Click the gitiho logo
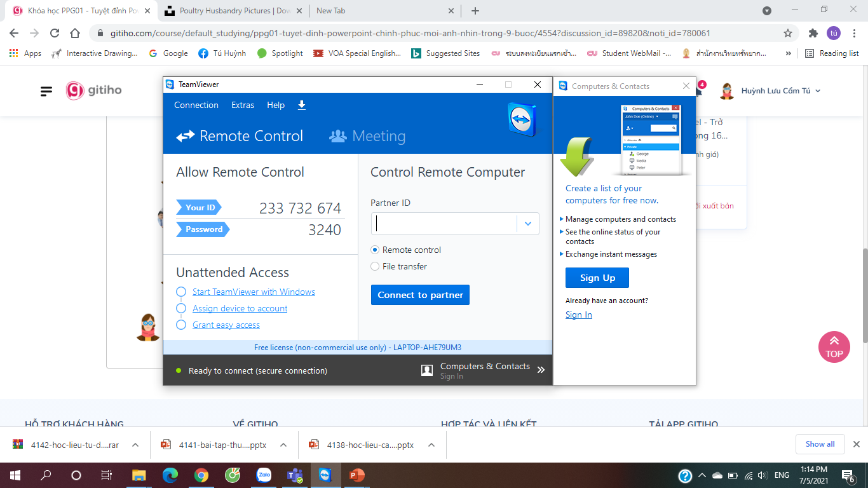This screenshot has height=488, width=868. coord(94,90)
